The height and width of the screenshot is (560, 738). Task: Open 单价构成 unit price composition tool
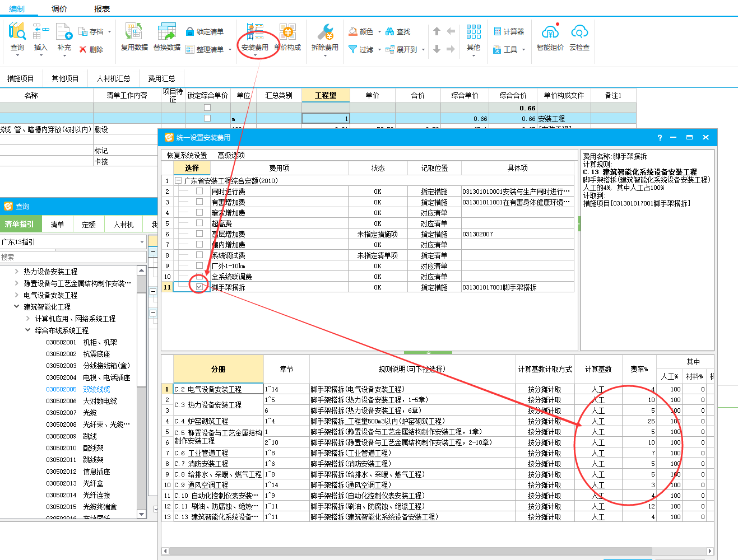[x=287, y=37]
